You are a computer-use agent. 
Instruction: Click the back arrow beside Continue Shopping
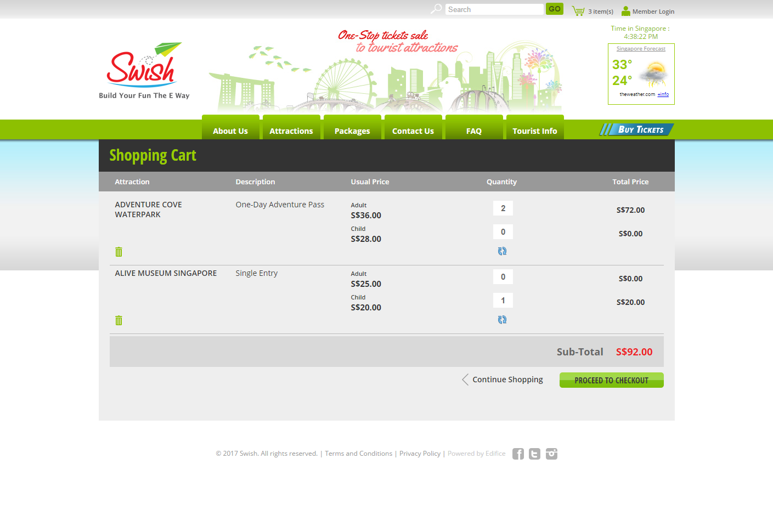465,380
